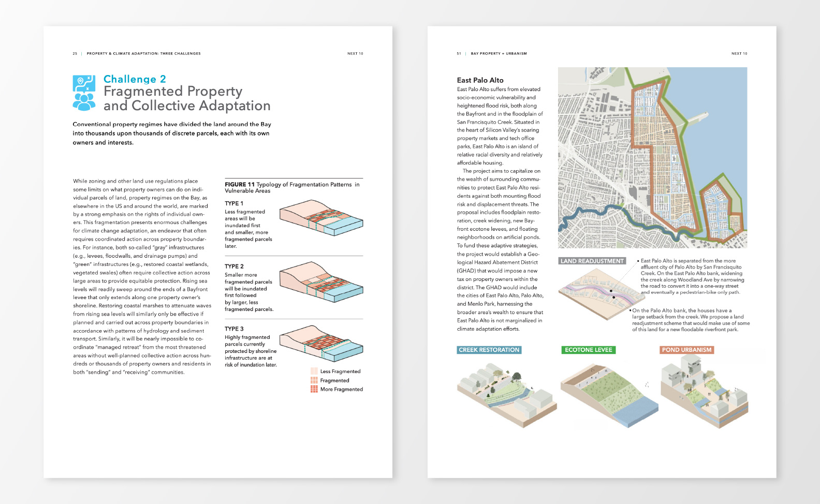Click the Less Fragmented legend swatch
Image resolution: width=820 pixels, height=504 pixels.
314,372
